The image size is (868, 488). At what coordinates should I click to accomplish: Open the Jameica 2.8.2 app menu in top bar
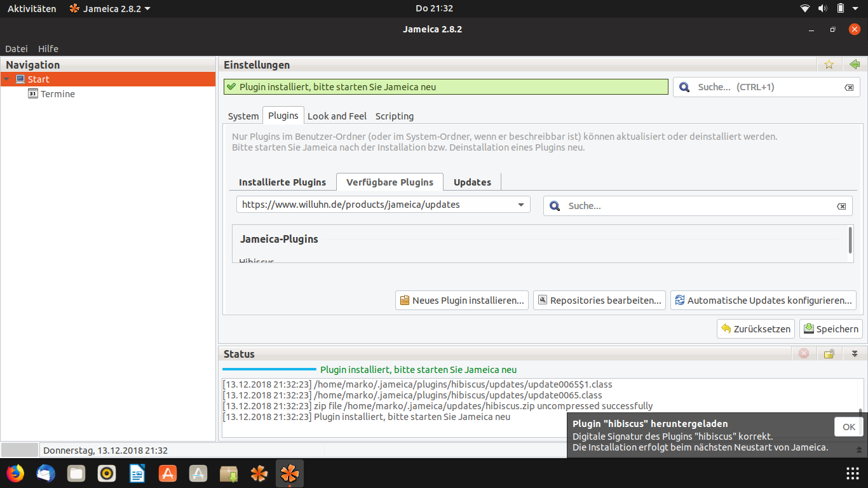pyautogui.click(x=110, y=9)
